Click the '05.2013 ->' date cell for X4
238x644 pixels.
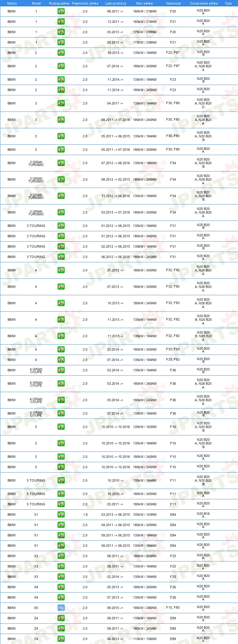tap(115, 587)
